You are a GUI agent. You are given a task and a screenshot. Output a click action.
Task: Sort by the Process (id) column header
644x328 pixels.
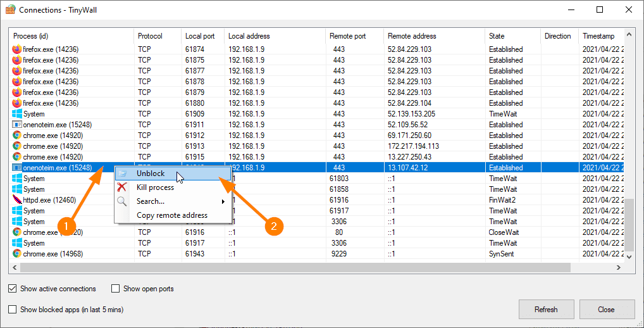(72, 36)
